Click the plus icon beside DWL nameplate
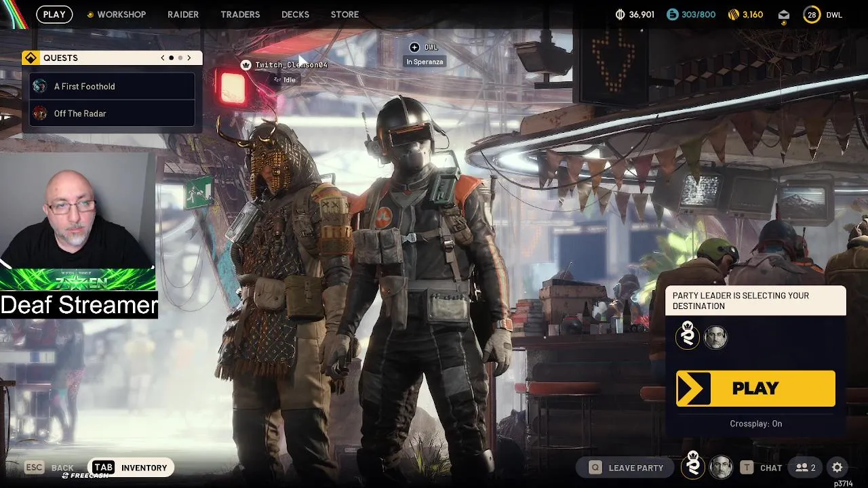The width and height of the screenshot is (868, 488). pyautogui.click(x=414, y=47)
